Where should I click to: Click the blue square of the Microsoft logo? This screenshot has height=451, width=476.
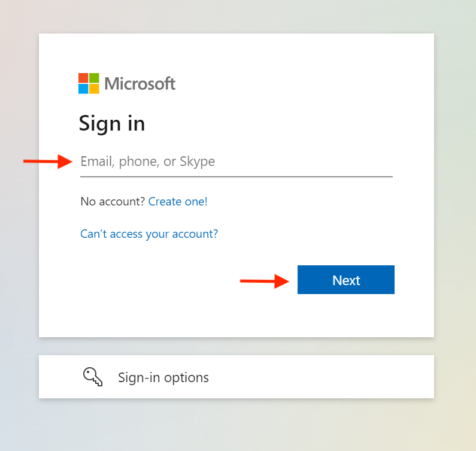pyautogui.click(x=83, y=89)
